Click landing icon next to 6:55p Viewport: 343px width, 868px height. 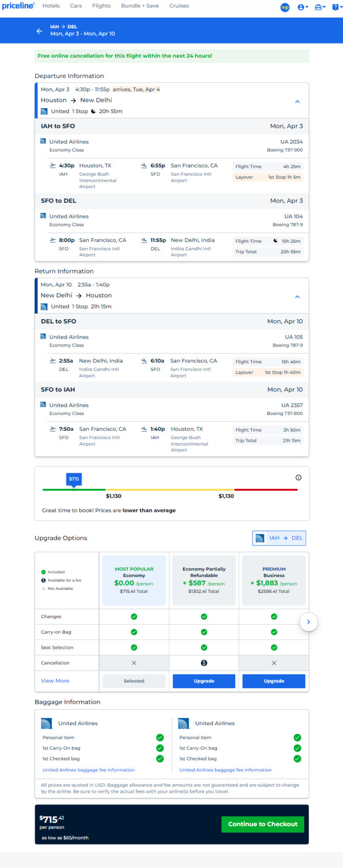click(x=144, y=166)
